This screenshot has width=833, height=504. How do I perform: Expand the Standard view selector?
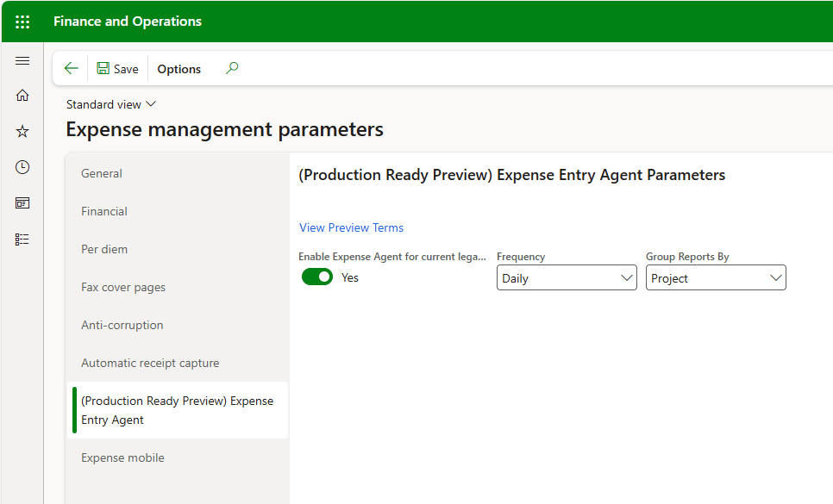[111, 104]
